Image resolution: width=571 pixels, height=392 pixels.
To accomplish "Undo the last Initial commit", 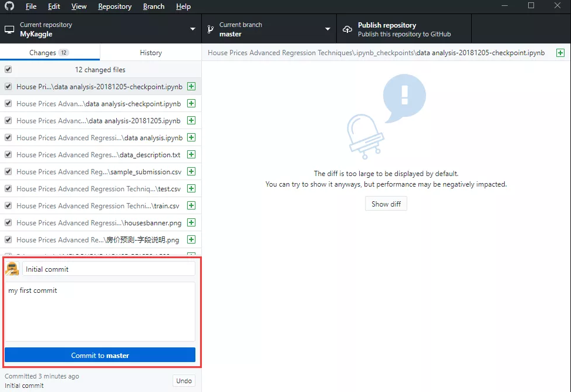I will click(x=184, y=381).
